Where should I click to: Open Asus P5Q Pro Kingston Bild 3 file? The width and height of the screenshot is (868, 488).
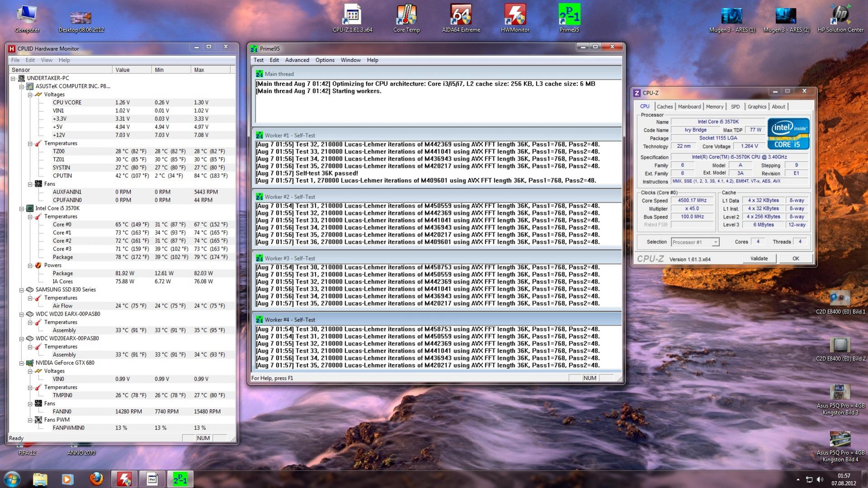840,399
